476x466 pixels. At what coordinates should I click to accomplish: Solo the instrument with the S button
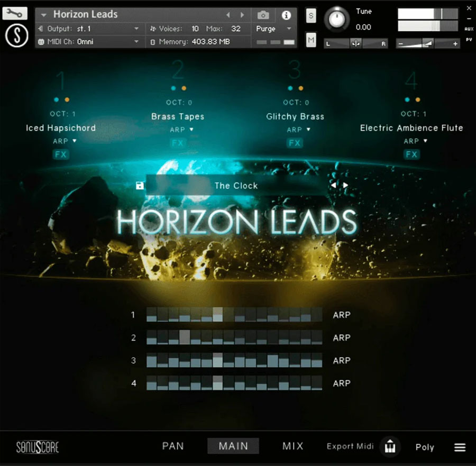[x=310, y=16]
